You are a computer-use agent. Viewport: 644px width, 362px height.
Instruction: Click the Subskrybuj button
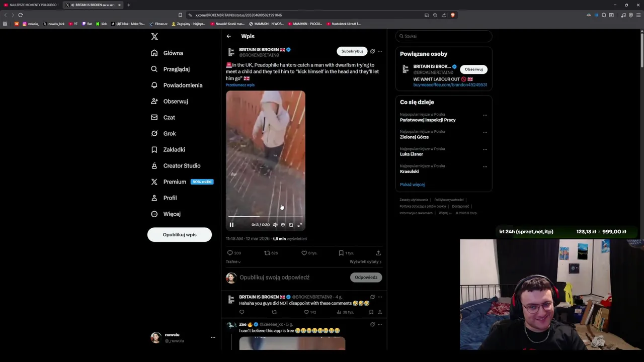352,51
